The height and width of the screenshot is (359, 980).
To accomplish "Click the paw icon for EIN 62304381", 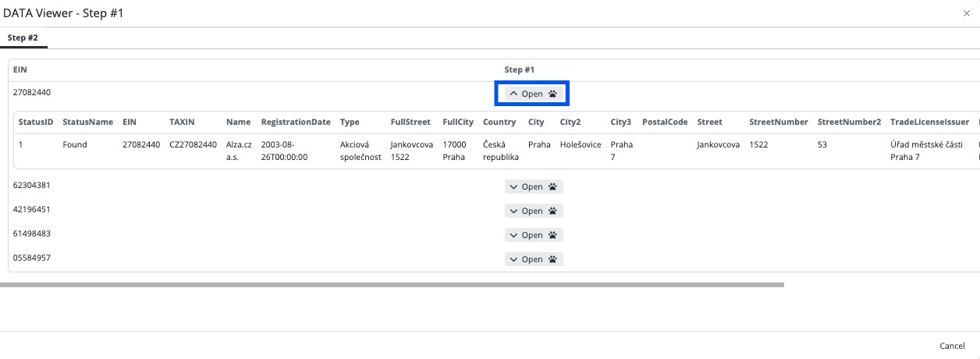I will tap(552, 187).
